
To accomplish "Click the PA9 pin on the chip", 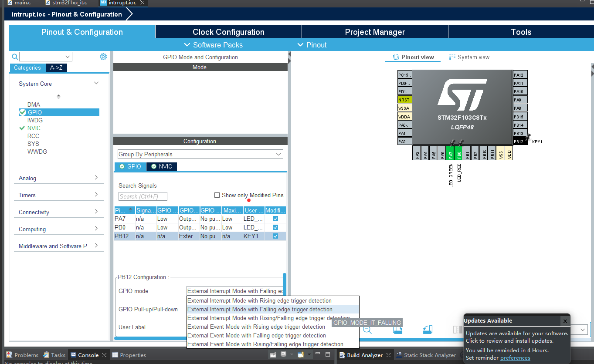I will (x=520, y=100).
